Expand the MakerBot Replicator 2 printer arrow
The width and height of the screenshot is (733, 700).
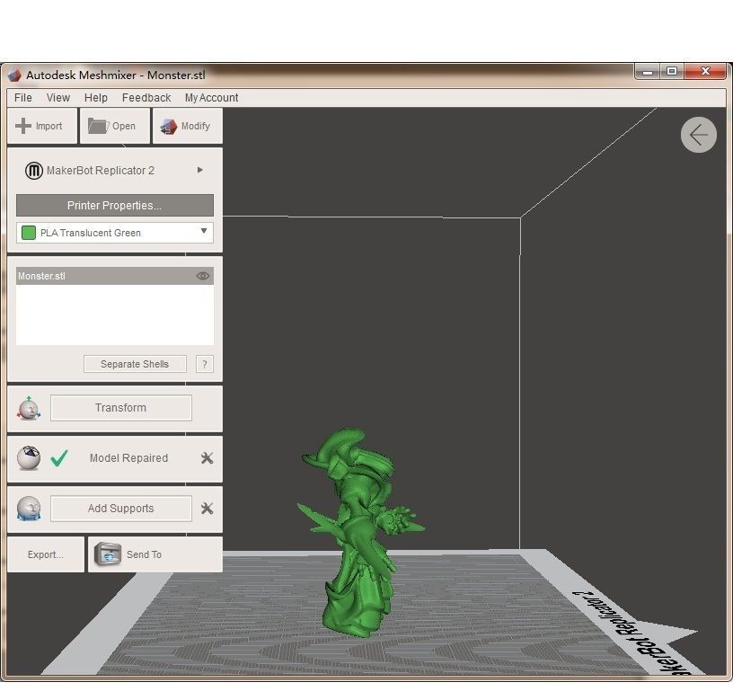[200, 170]
